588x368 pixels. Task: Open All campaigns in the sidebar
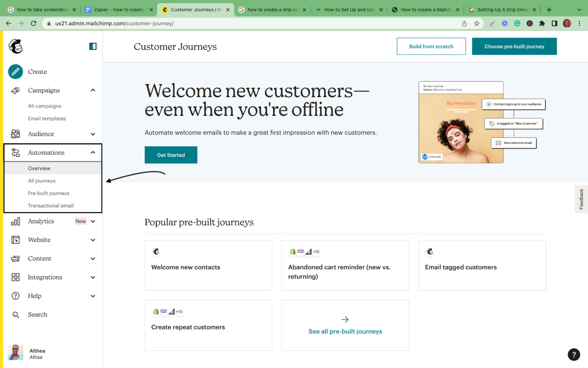tap(45, 106)
